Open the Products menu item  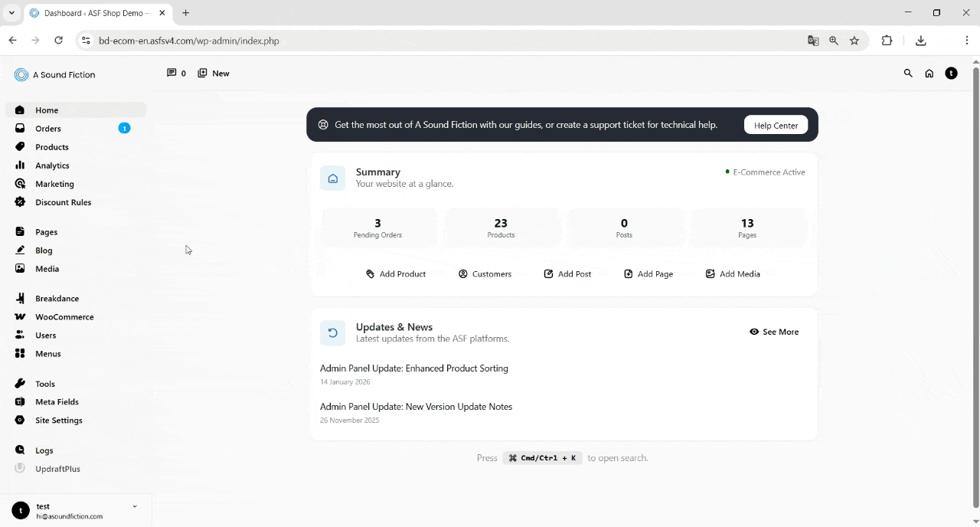75,147
